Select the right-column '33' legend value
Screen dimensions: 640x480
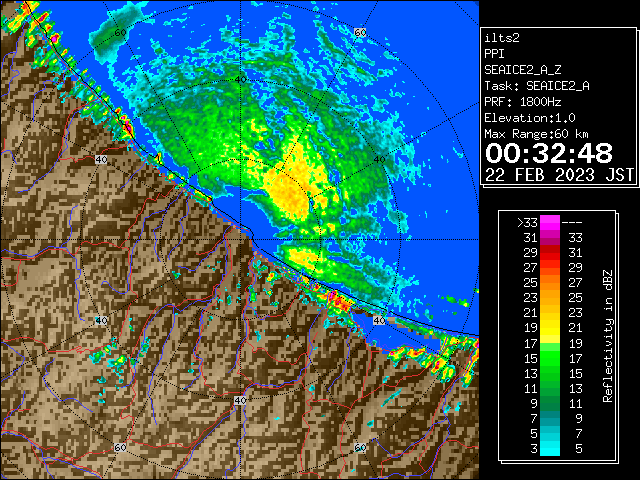tap(576, 238)
